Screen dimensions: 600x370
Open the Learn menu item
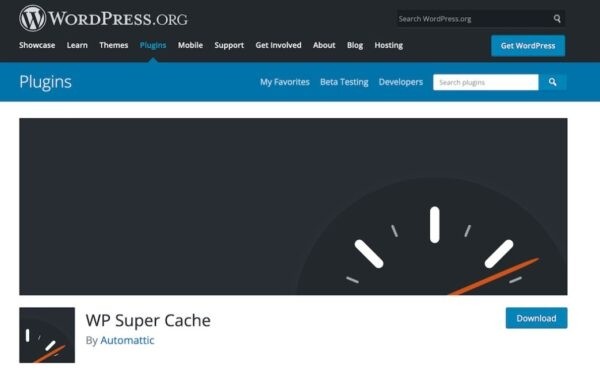77,45
